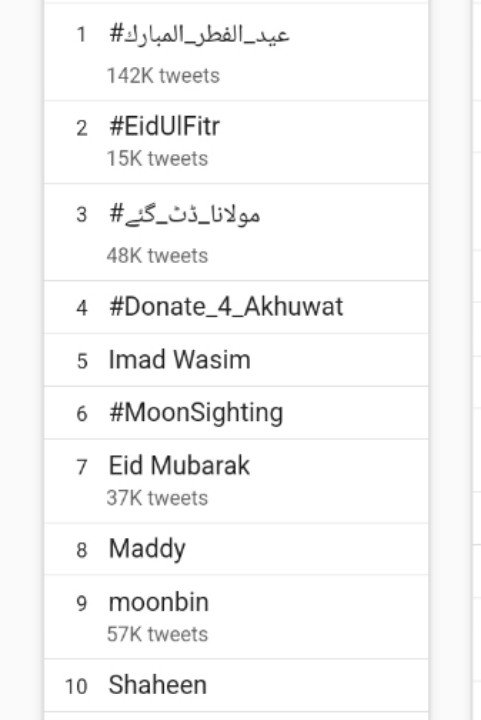The image size is (481, 720).
Task: Click rank number 5 beside Imad Wasim
Action: coord(82,361)
